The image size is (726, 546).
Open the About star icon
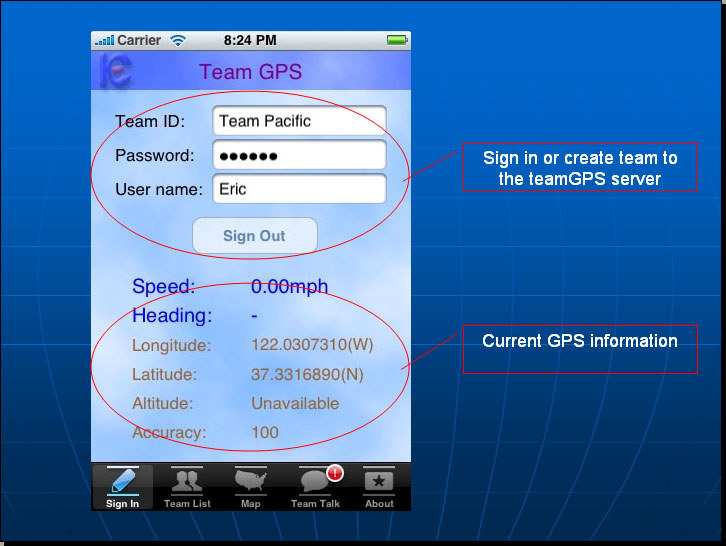pos(379,482)
